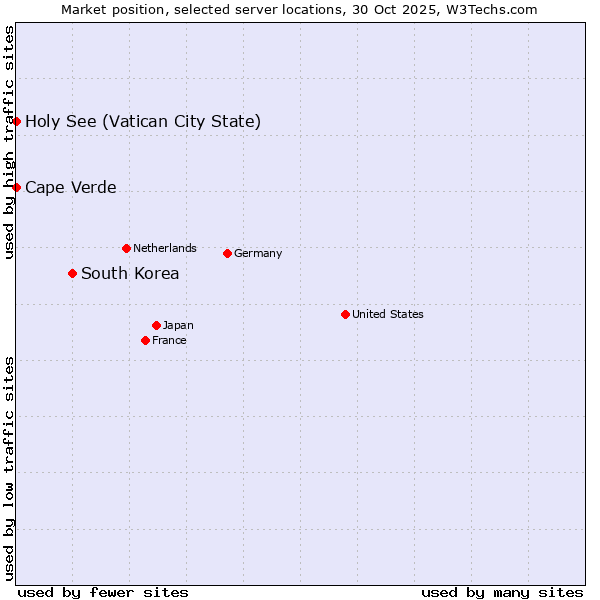Click the chart title mentioning W3Techs.com
The image size is (600, 600).
pyautogui.click(x=299, y=9)
